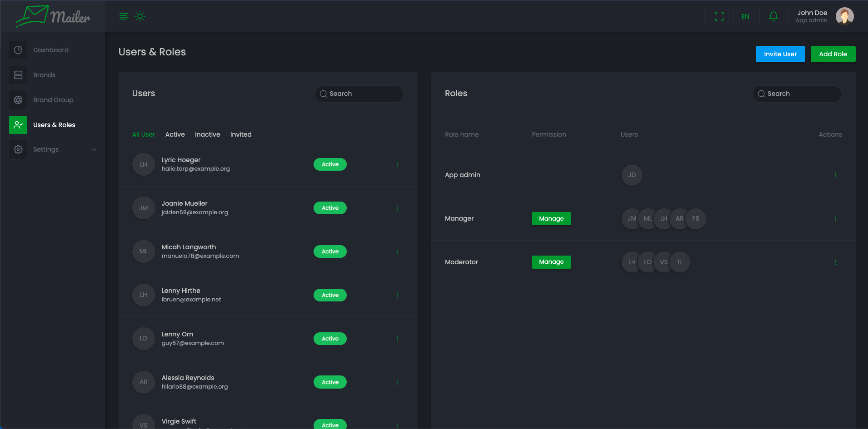
Task: Open Brands from the sidebar icon
Action: pos(18,75)
